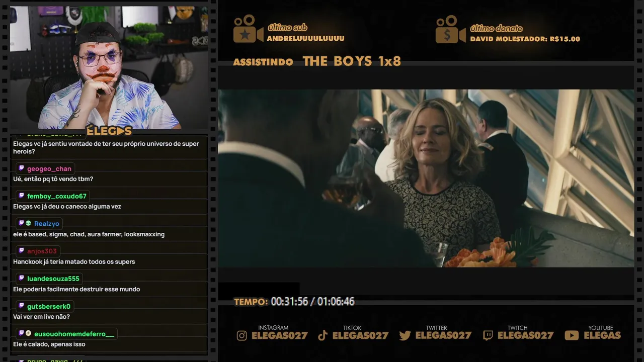Click Twitch badge beside femboy_coxudo67
This screenshot has height=362, width=644.
[x=21, y=196]
